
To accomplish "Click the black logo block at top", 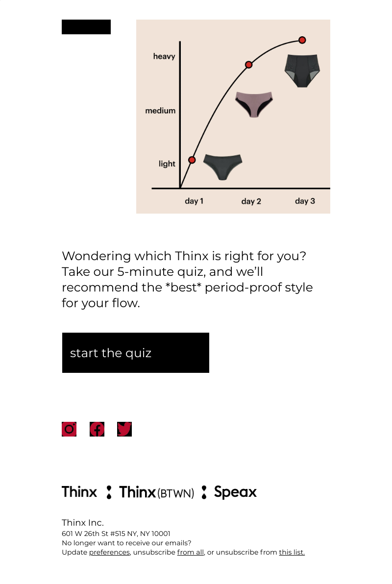I will point(86,27).
